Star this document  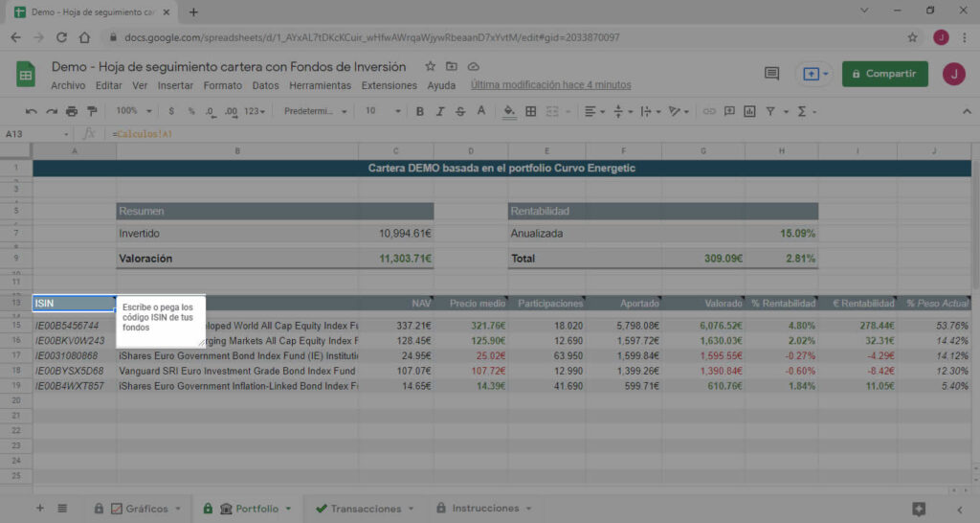click(430, 66)
